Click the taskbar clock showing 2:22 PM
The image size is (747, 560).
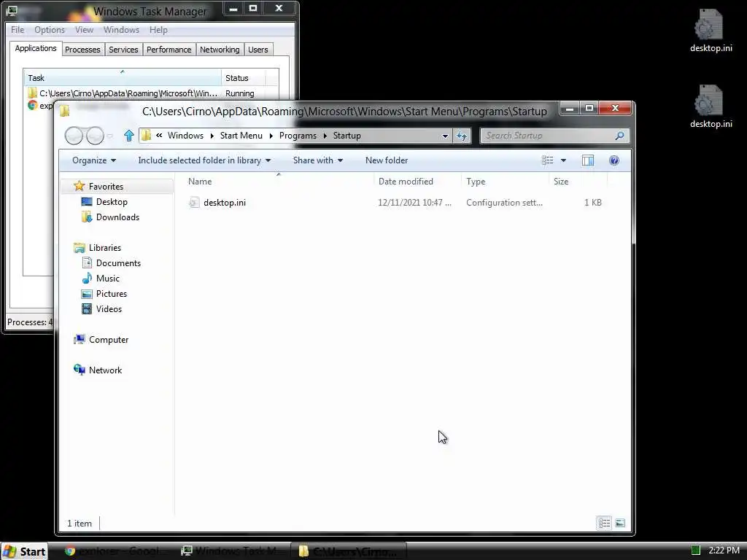tap(724, 551)
